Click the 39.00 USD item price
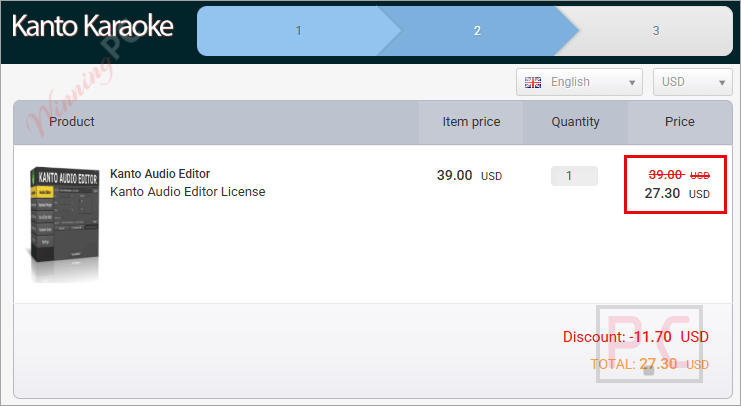The height and width of the screenshot is (406, 741). point(469,175)
